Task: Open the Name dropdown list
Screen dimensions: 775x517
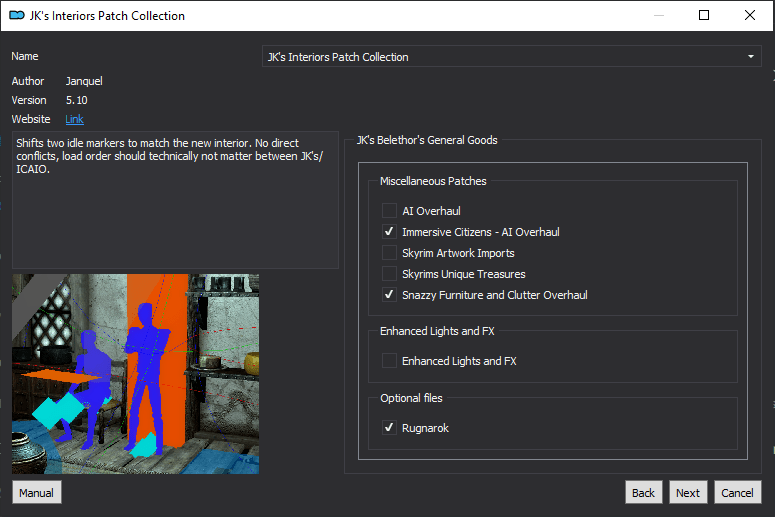Action: pos(512,57)
